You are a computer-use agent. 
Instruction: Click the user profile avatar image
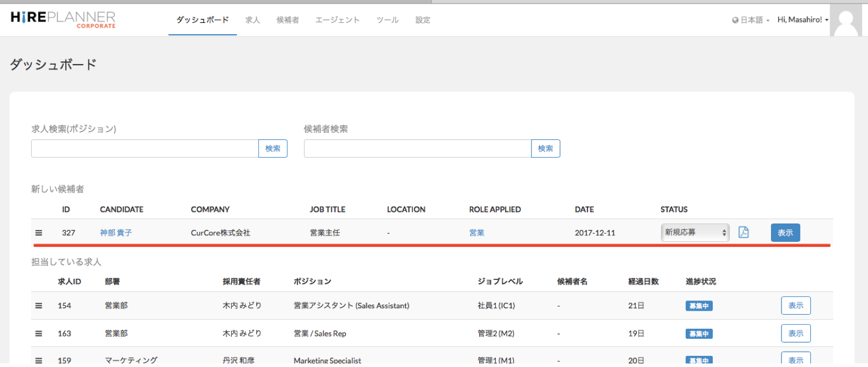click(848, 21)
